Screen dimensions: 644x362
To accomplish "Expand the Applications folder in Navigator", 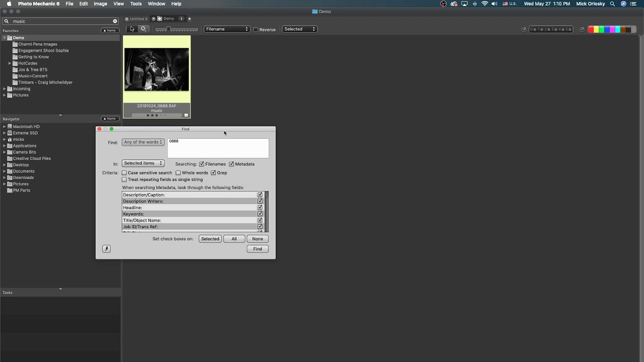I will [x=4, y=146].
